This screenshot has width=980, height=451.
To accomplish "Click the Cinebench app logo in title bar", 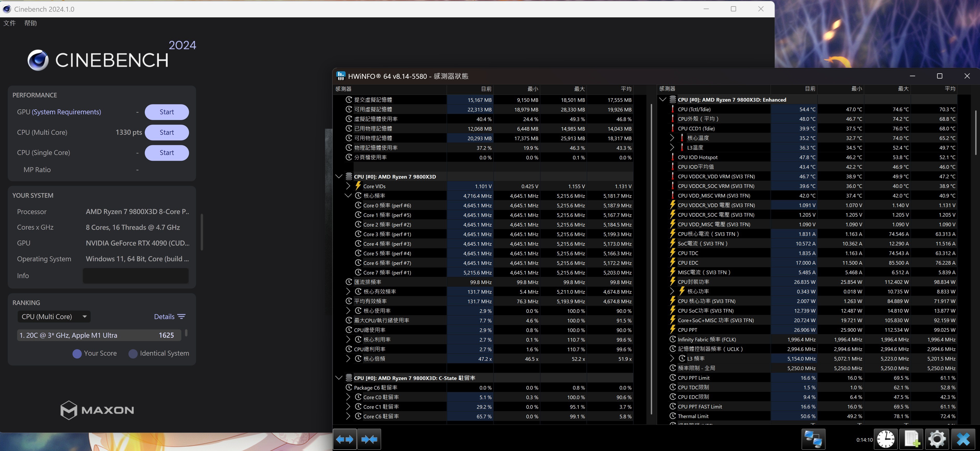I will (x=6, y=9).
